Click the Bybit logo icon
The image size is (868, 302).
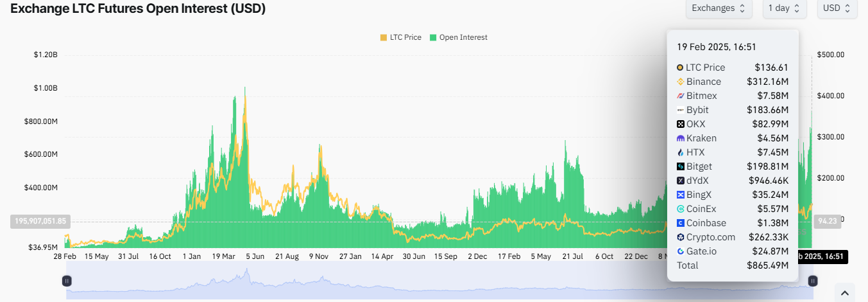(x=680, y=110)
